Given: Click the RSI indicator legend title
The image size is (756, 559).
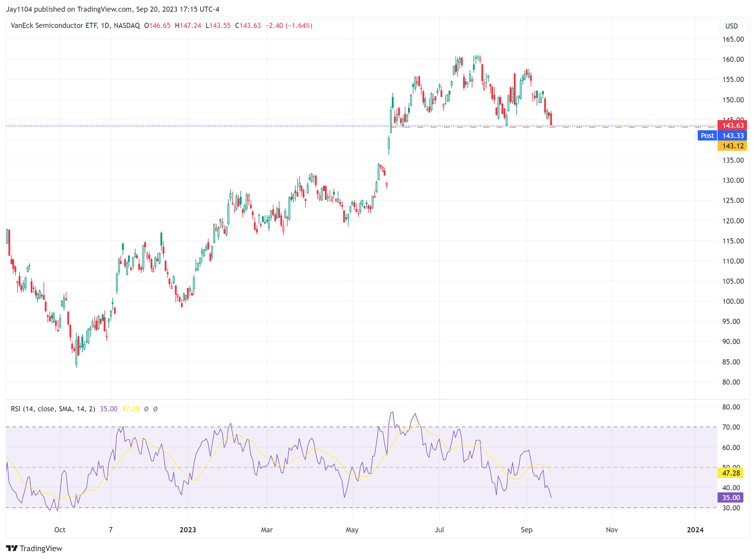Looking at the screenshot, I should click(x=53, y=409).
